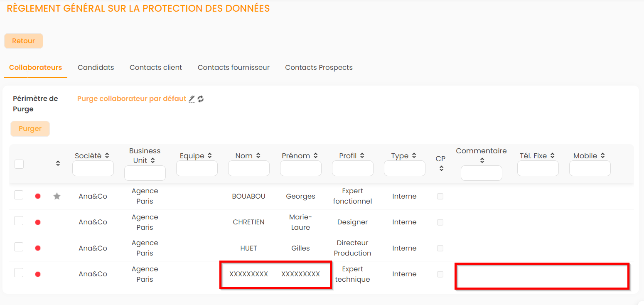
Task: Click the Purger button
Action: [30, 129]
